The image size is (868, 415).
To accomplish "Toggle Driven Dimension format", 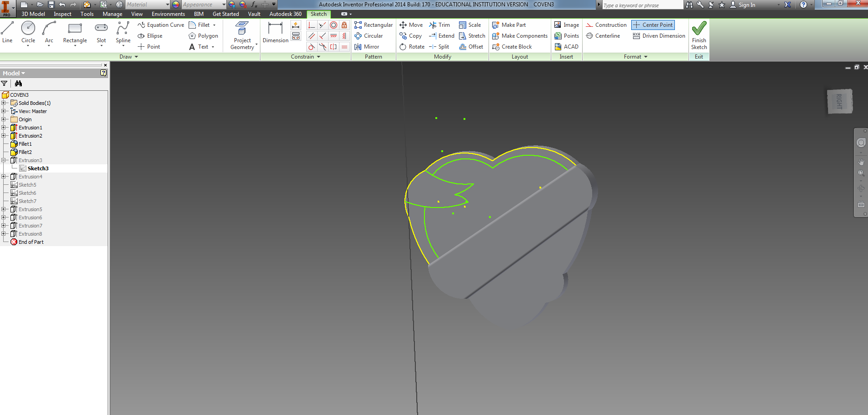I will pyautogui.click(x=659, y=36).
